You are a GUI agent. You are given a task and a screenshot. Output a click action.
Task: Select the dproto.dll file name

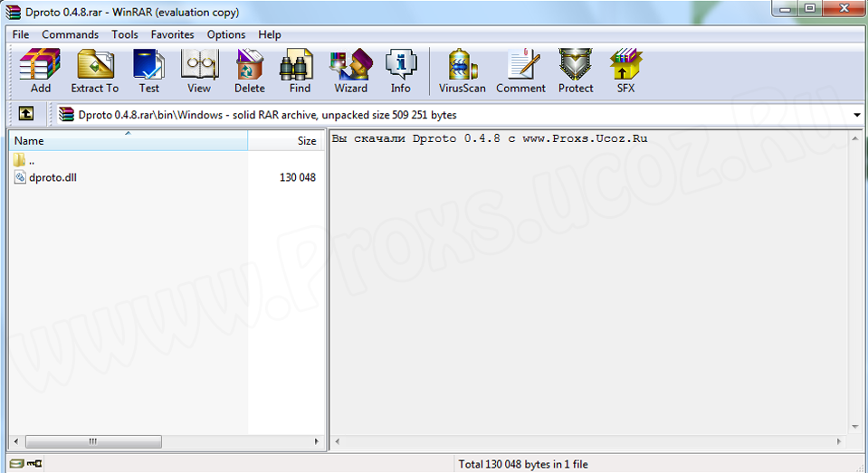coord(52,177)
